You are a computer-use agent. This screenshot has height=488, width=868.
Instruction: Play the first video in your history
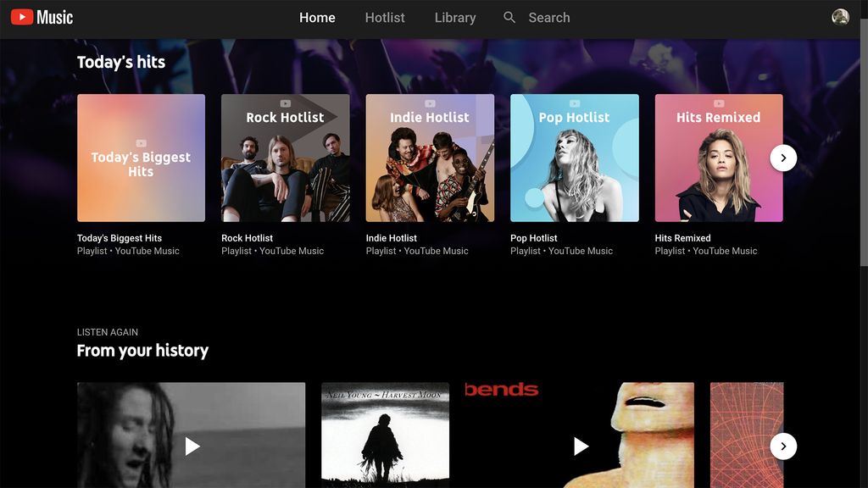coord(192,446)
